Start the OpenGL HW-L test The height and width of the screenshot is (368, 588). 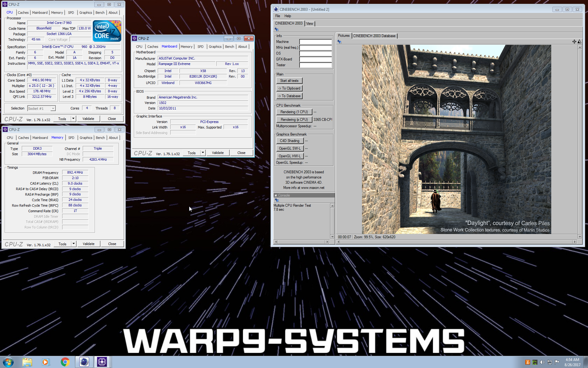tap(290, 156)
